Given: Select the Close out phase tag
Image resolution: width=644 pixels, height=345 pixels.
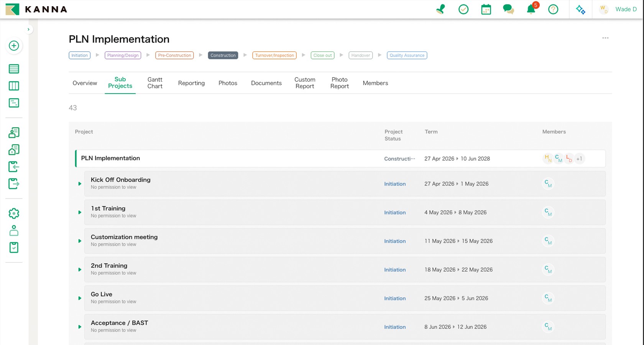Looking at the screenshot, I should pos(322,55).
